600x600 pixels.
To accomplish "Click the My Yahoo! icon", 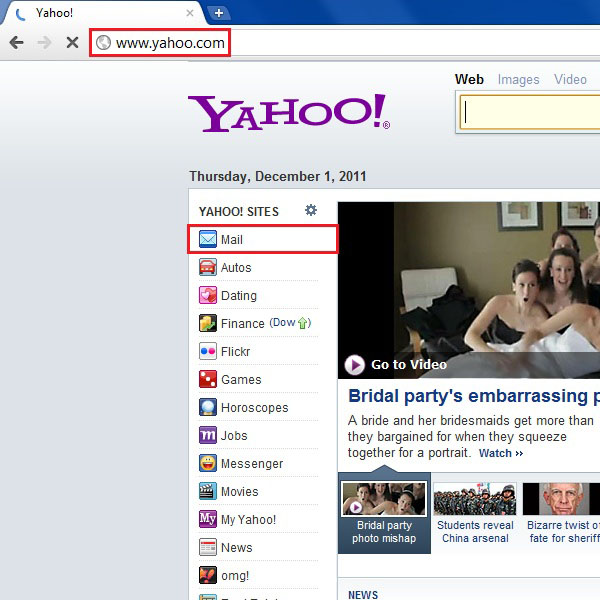I will tap(208, 519).
